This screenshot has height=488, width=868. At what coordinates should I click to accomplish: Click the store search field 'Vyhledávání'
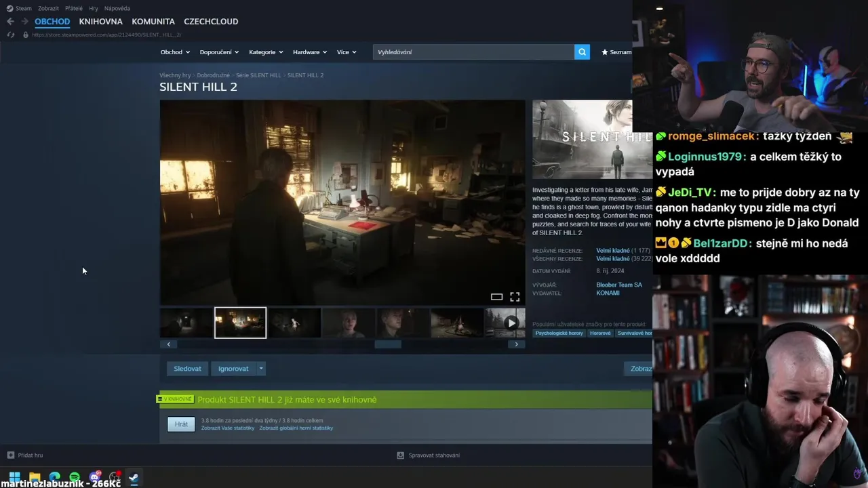pyautogui.click(x=473, y=52)
